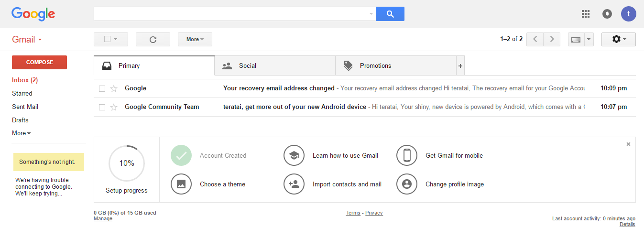
Task: Click the Choose a theme image icon
Action: (x=181, y=184)
